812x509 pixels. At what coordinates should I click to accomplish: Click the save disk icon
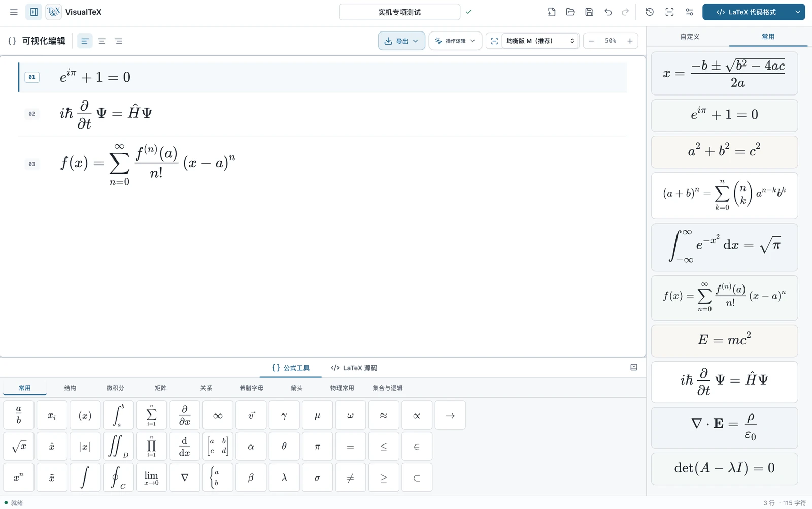click(589, 12)
